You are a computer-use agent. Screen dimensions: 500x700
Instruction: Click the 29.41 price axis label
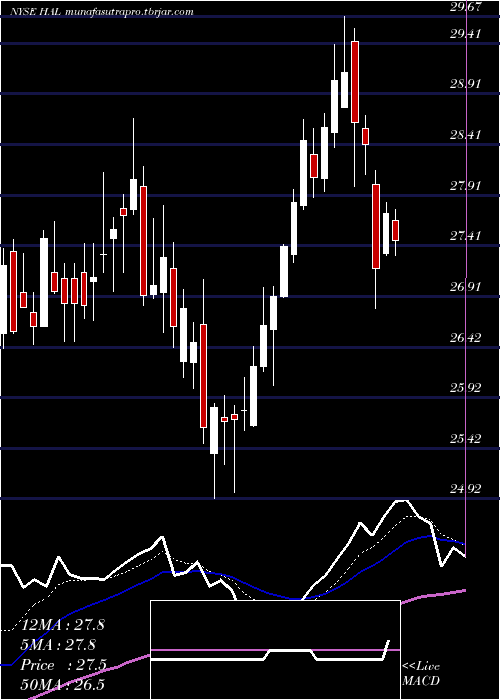coord(466,33)
